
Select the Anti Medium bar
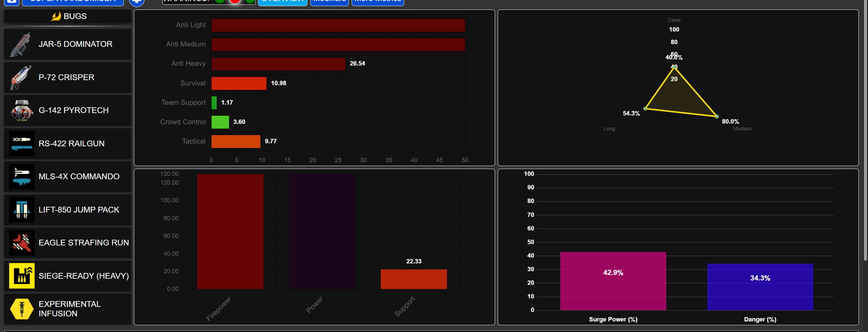point(338,44)
